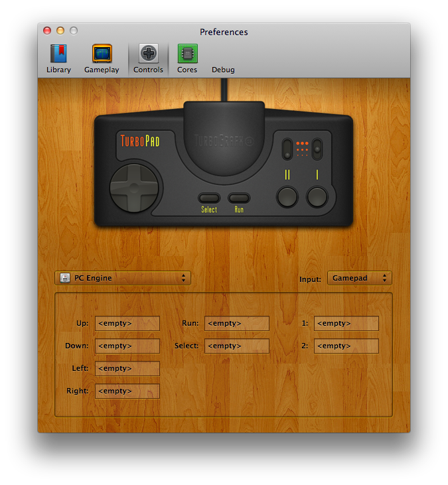Viewport: 448px width, 485px height.
Task: Switch to the Debug tab
Action: [223, 70]
